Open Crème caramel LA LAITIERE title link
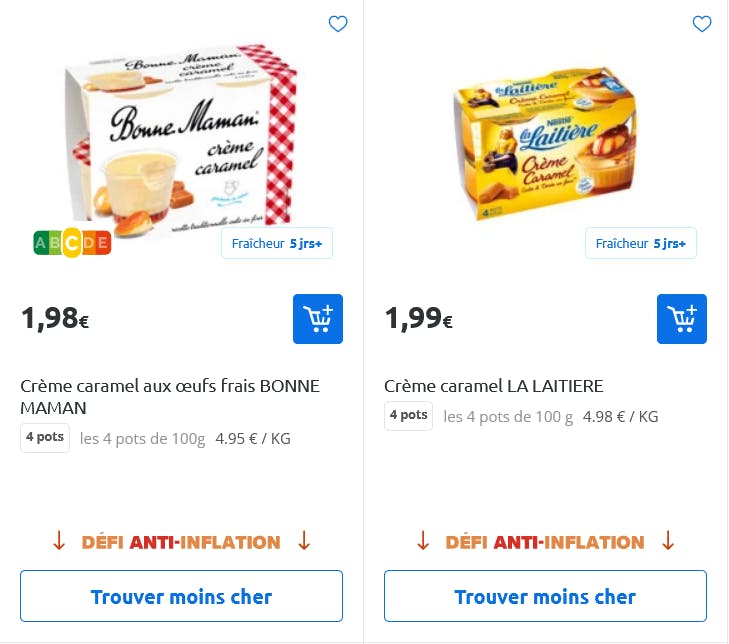 [494, 386]
